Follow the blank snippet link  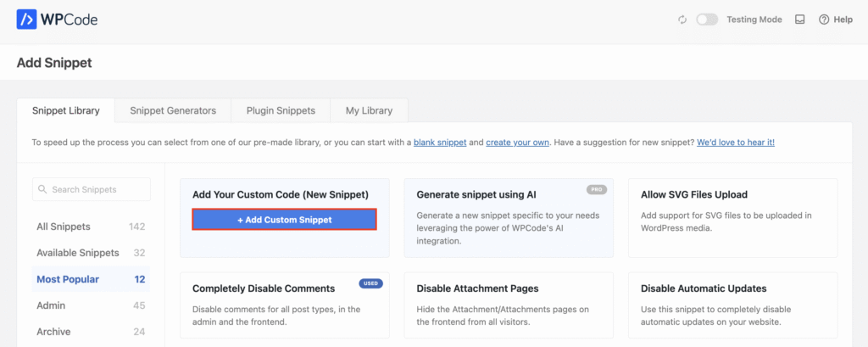440,143
